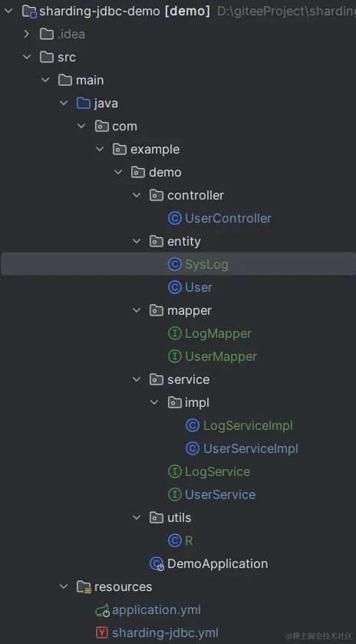Collapse the impl package chevron

coord(154,402)
